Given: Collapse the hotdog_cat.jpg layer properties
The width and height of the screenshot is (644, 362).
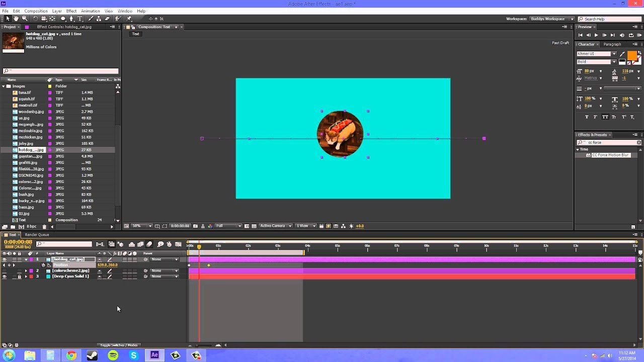Looking at the screenshot, I should (x=26, y=259).
